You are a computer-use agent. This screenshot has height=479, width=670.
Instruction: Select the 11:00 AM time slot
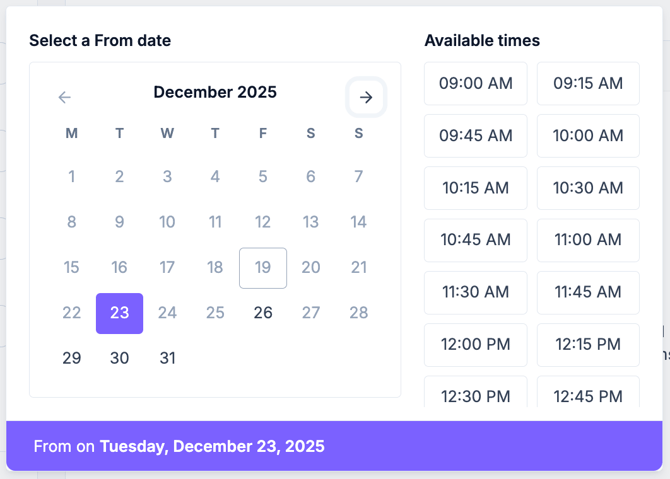588,240
